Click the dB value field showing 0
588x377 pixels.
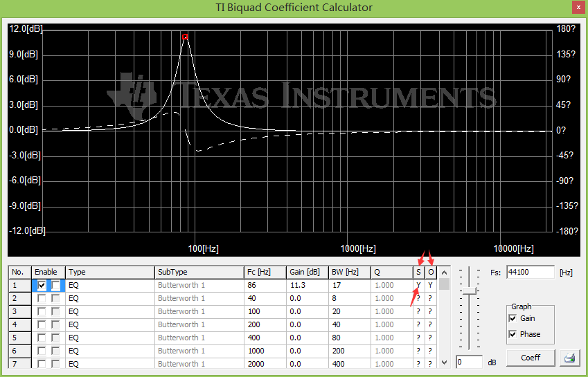[469, 362]
